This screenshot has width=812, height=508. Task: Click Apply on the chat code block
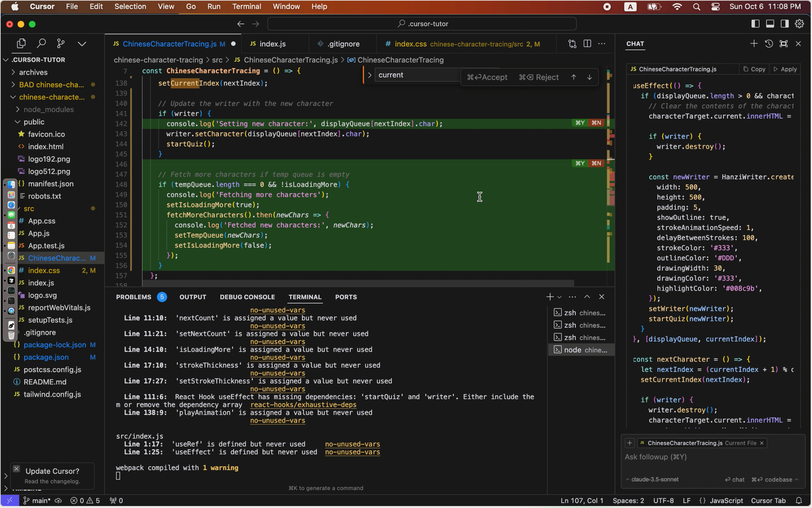(x=785, y=69)
